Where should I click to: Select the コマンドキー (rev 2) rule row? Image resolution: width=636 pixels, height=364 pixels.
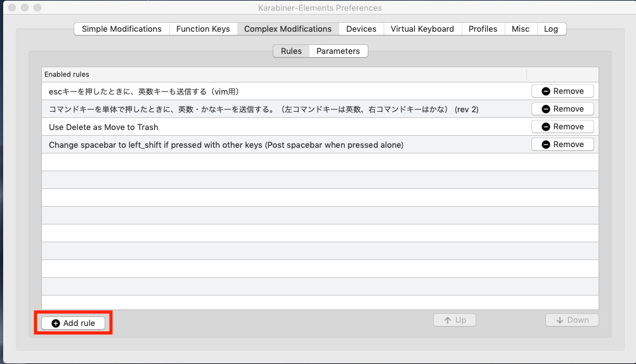point(320,109)
